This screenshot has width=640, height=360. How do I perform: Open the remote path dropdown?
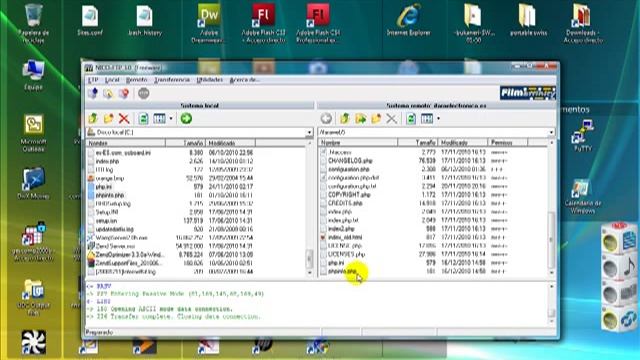coord(551,133)
